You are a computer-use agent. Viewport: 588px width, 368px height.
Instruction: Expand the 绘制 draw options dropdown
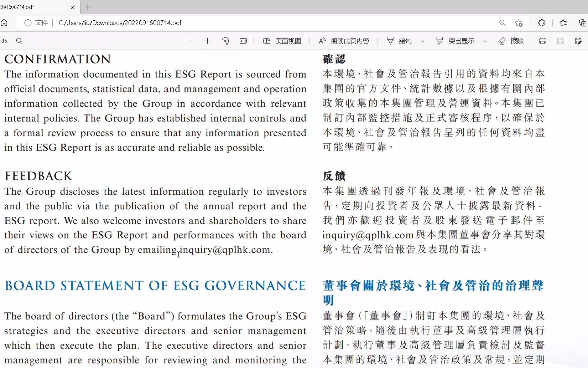click(423, 41)
